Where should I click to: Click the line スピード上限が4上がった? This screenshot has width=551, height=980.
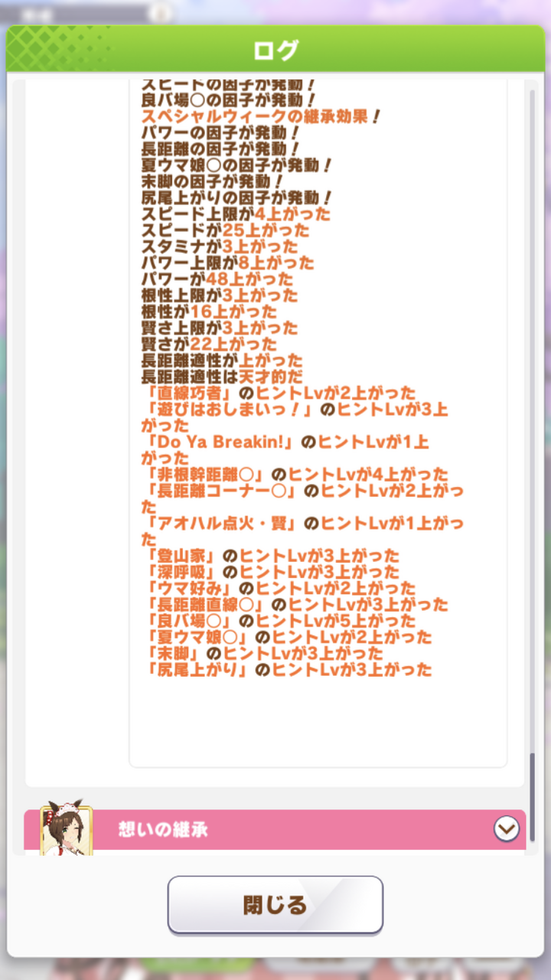pyautogui.click(x=236, y=214)
